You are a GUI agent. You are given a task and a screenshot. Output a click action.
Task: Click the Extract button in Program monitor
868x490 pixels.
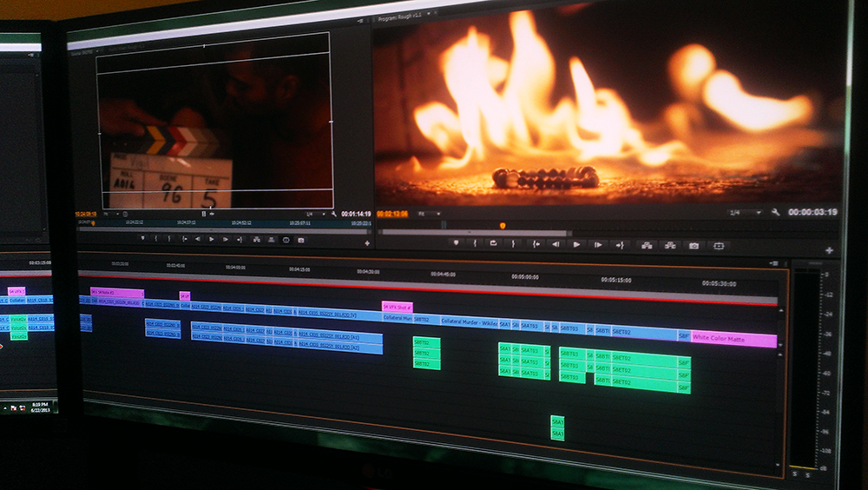pos(670,246)
